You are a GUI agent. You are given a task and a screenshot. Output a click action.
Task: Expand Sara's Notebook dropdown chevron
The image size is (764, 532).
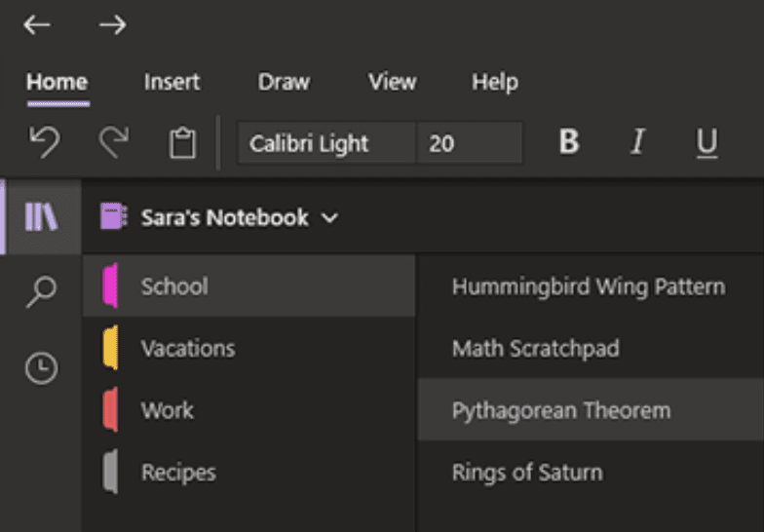329,218
